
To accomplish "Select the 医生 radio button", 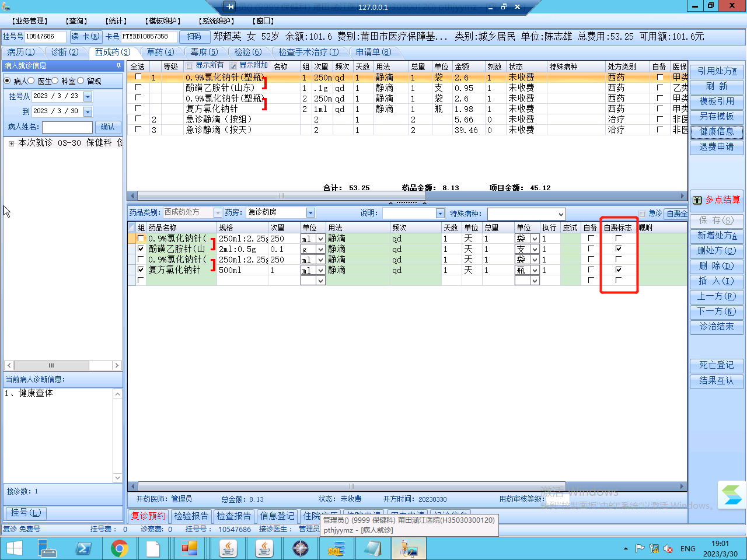I will tap(32, 81).
